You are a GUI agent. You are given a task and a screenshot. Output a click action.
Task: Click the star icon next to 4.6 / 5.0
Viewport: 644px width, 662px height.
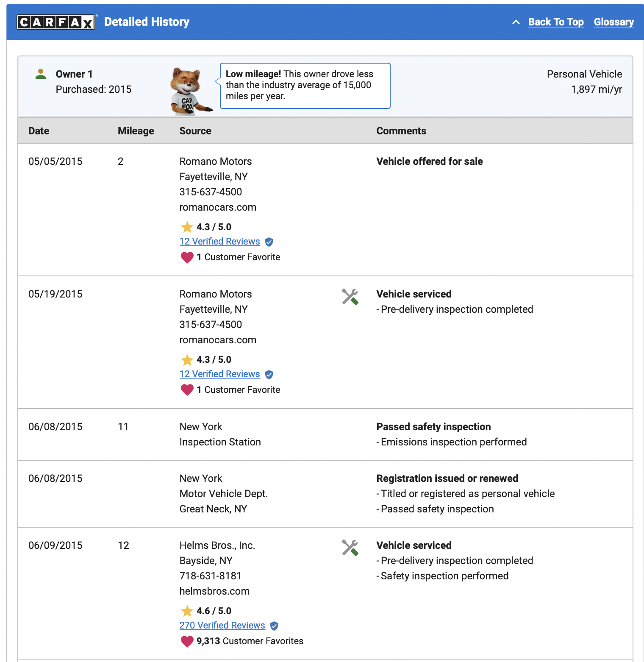(187, 611)
